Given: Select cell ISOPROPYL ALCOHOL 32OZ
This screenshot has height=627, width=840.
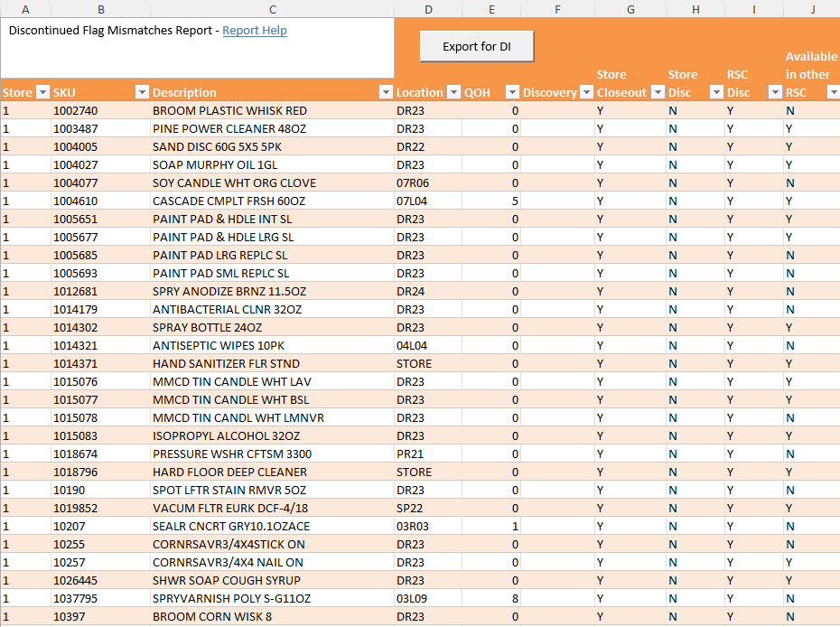Looking at the screenshot, I should coord(272,436).
